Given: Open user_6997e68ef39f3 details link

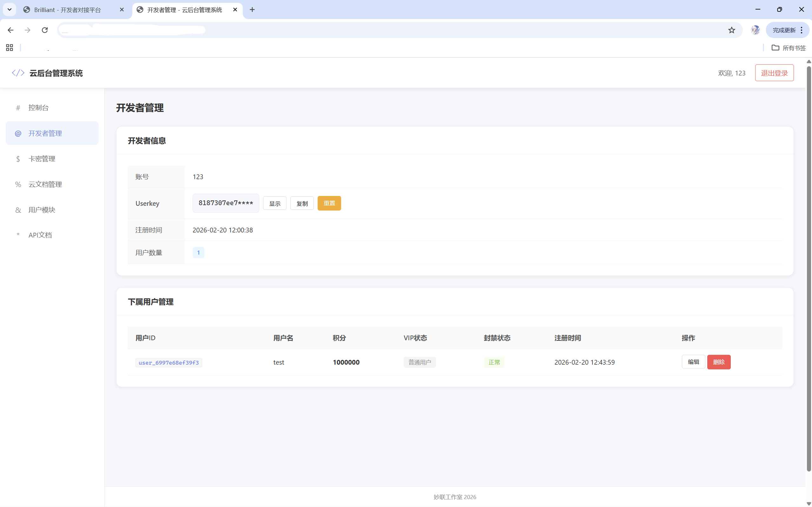Looking at the screenshot, I should (x=168, y=362).
